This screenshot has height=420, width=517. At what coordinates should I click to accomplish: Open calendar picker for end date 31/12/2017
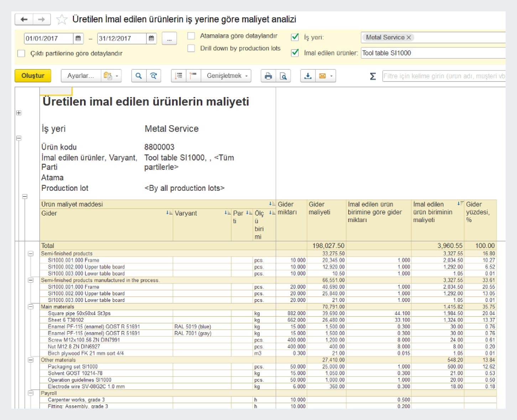click(151, 38)
